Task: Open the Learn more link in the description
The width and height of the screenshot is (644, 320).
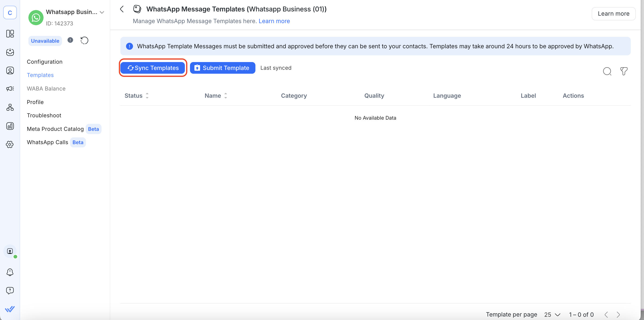Action: tap(274, 21)
